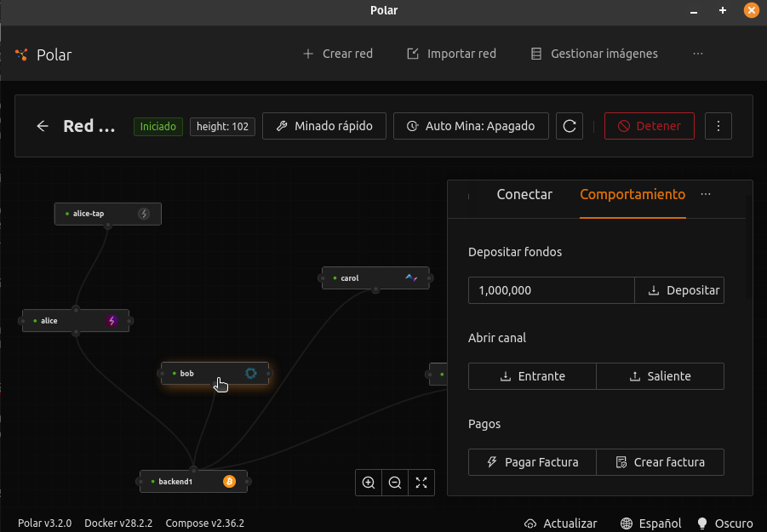Viewport: 767px width, 532px height.
Task: Click the Bitcoin icon on backend1 node
Action: tap(229, 482)
